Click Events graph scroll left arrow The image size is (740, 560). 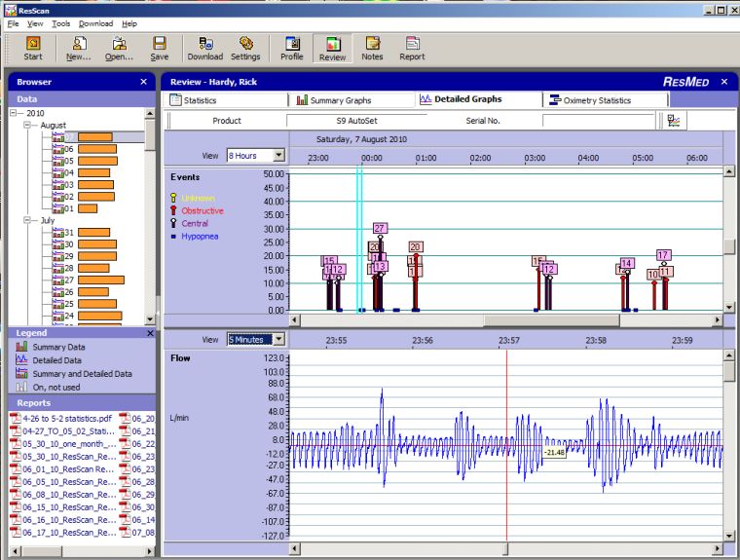294,320
